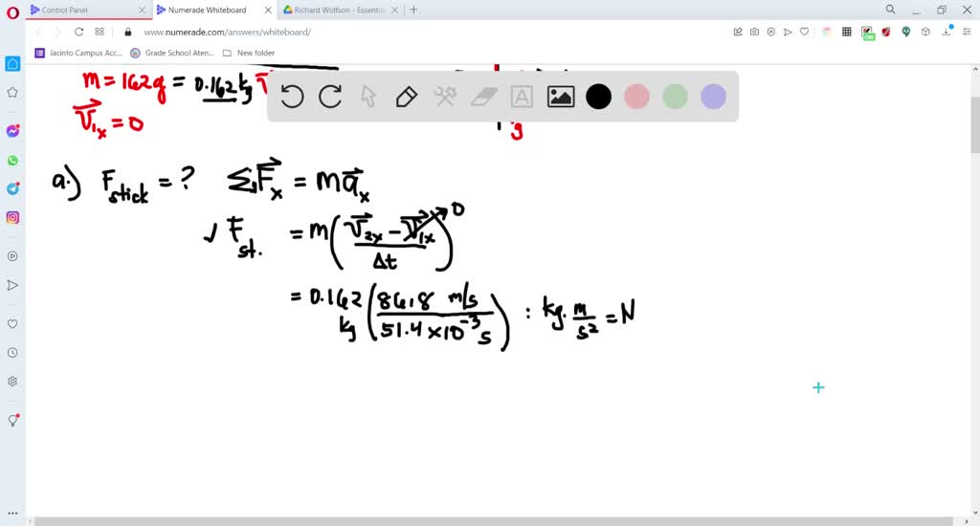Open the Opera menu logo
This screenshot has height=526, width=980.
click(12, 12)
